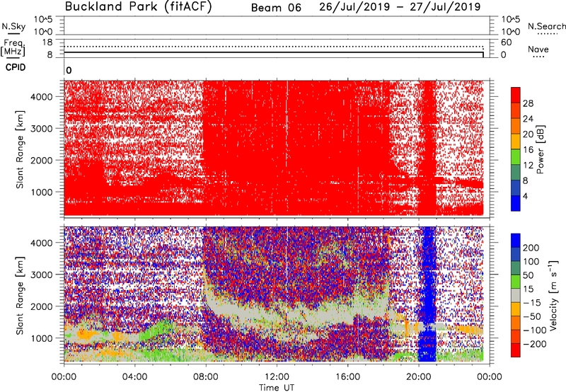
Task: Click the solid frequency line in the Freq. panel
Action: coord(274,52)
